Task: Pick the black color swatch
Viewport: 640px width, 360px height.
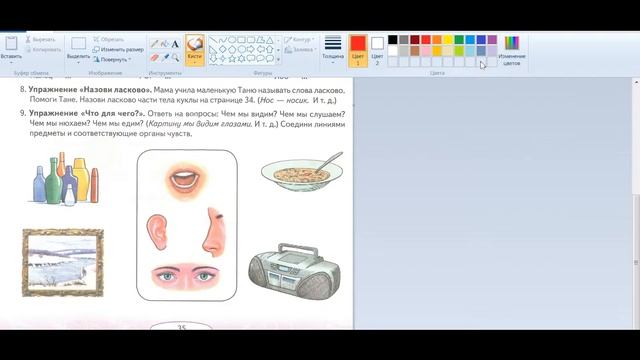Action: [x=393, y=40]
